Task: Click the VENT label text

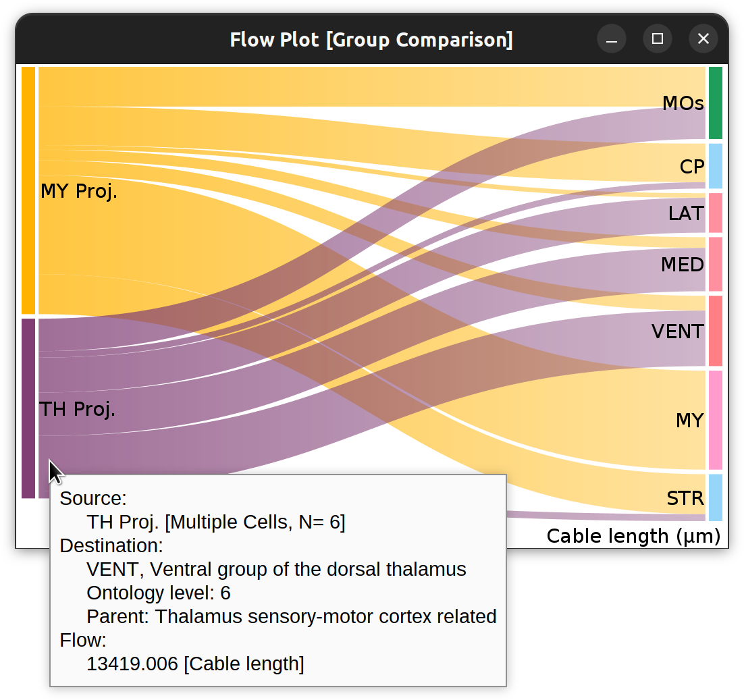Action: pos(678,331)
